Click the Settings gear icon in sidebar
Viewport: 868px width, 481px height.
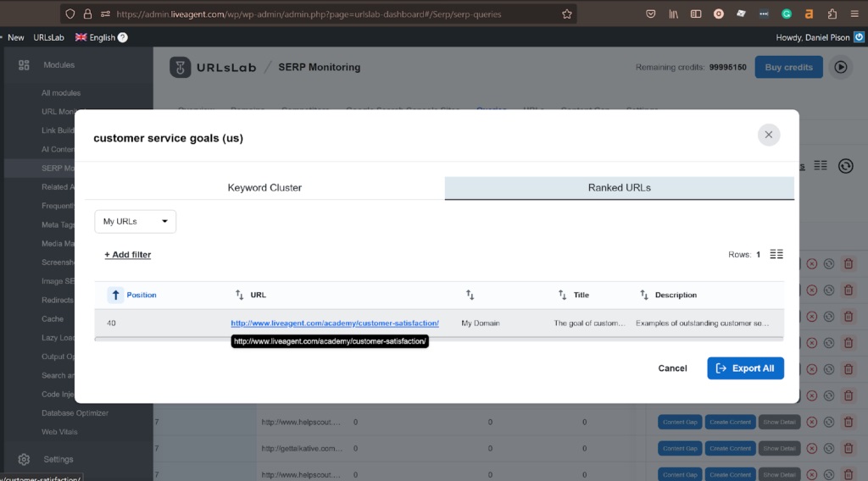click(24, 460)
